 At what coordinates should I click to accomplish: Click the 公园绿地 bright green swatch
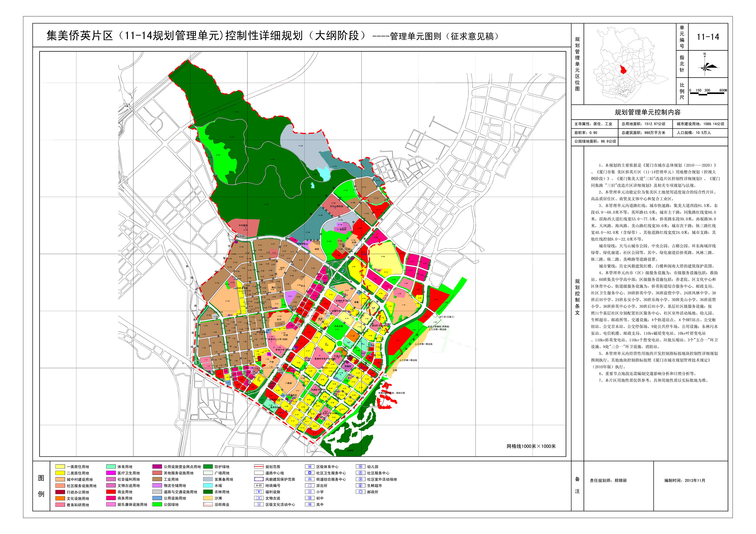click(x=157, y=504)
